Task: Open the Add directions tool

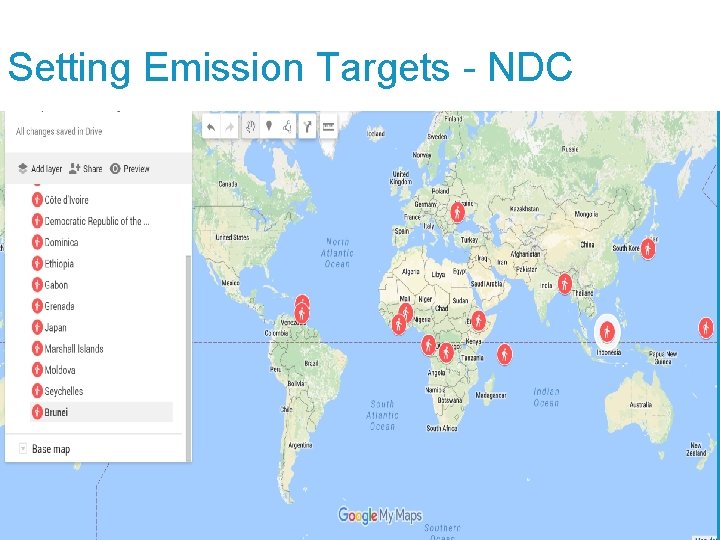Action: click(x=307, y=127)
